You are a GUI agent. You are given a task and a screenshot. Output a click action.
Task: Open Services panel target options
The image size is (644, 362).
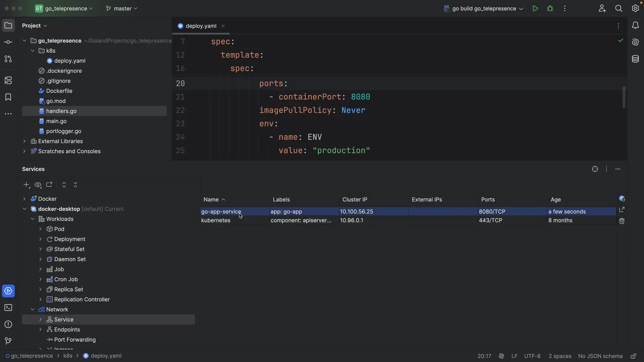pos(595,169)
